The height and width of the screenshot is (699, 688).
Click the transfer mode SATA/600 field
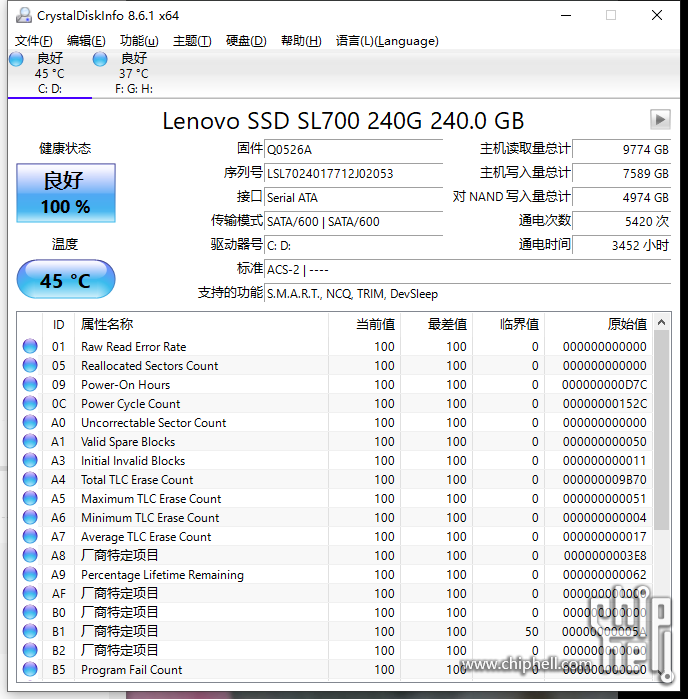click(354, 222)
